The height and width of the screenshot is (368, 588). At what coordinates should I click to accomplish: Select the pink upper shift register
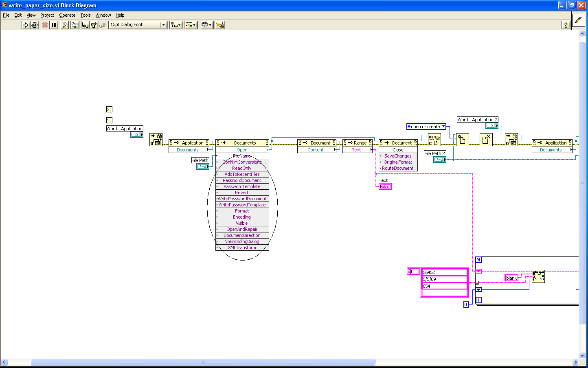click(478, 271)
